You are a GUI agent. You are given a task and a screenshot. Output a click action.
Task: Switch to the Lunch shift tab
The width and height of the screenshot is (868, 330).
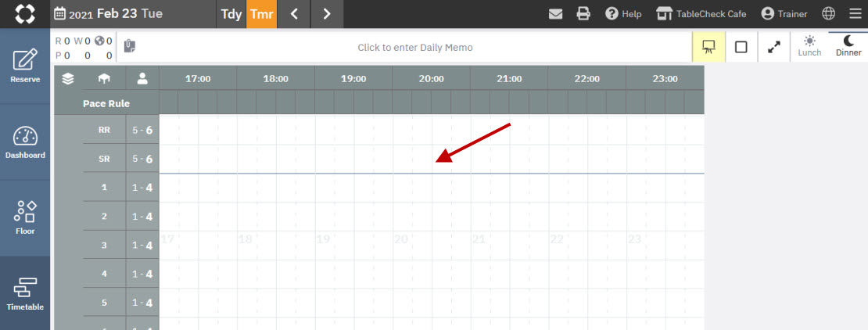pyautogui.click(x=809, y=47)
